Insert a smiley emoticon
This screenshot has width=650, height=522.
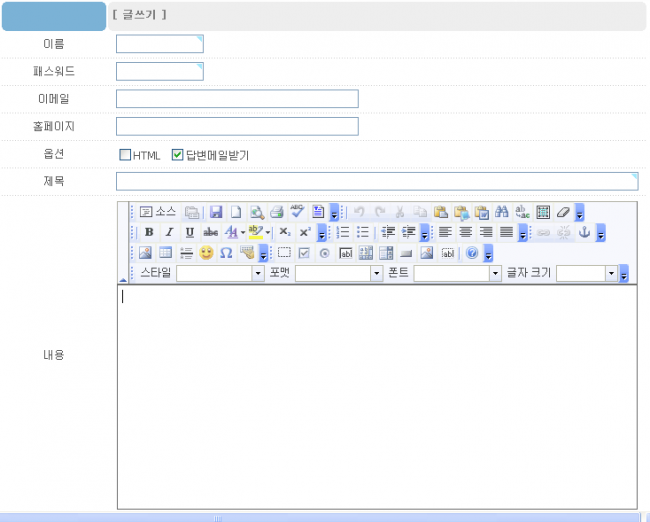207,253
